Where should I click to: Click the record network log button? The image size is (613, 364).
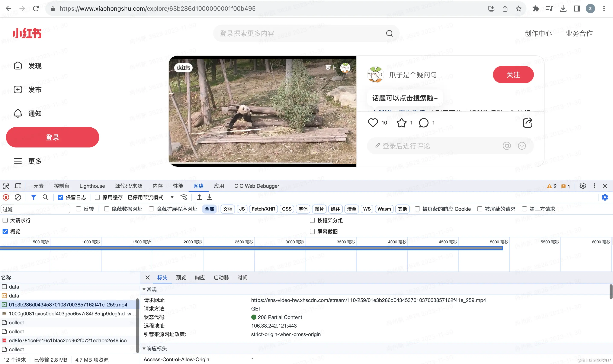pos(6,197)
